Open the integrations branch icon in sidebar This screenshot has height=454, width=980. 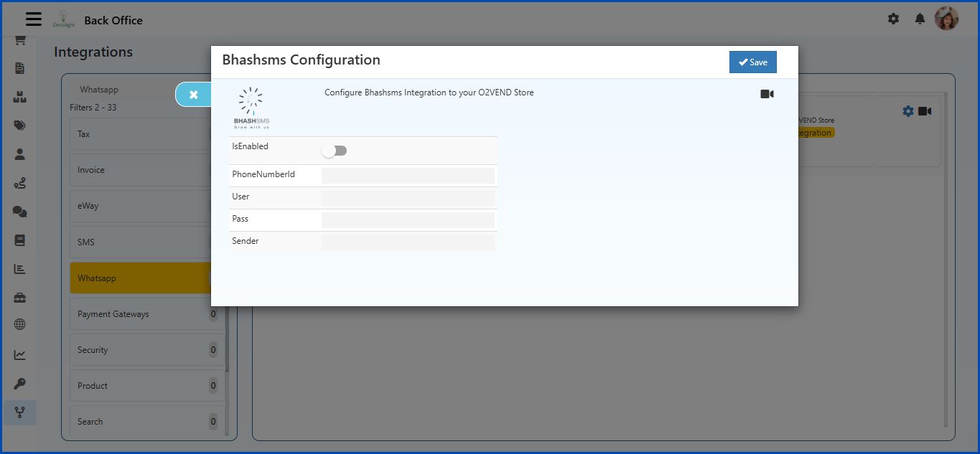pos(19,412)
